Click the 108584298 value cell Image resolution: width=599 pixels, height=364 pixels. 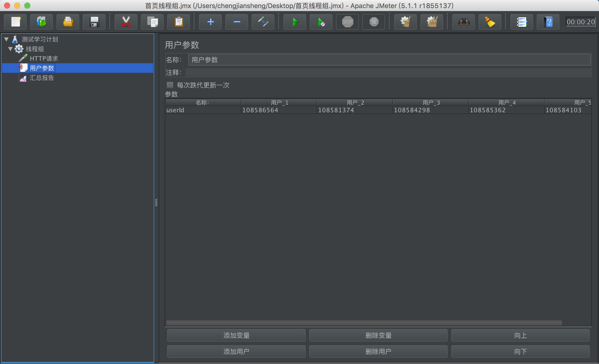tap(431, 110)
